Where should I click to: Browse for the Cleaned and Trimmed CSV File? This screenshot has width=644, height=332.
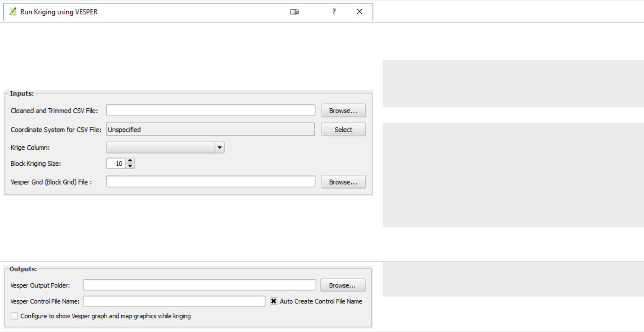344,111
